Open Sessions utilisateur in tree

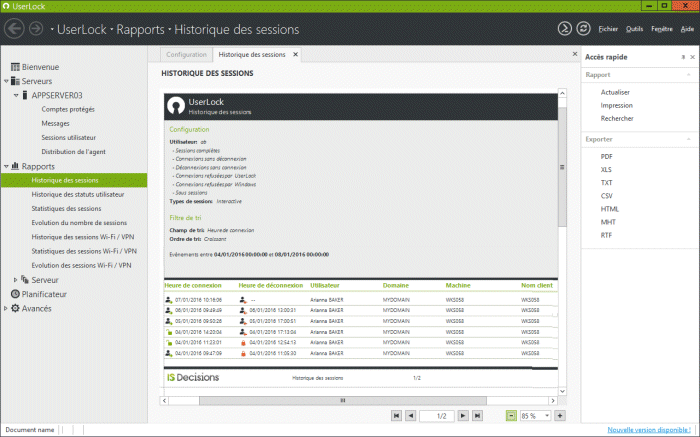coord(68,137)
